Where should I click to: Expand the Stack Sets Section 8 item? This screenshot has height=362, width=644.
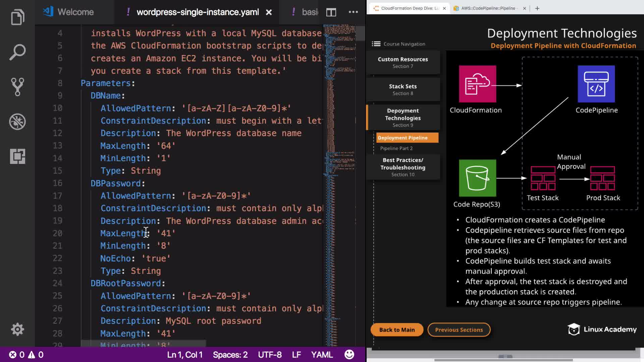pos(403,89)
